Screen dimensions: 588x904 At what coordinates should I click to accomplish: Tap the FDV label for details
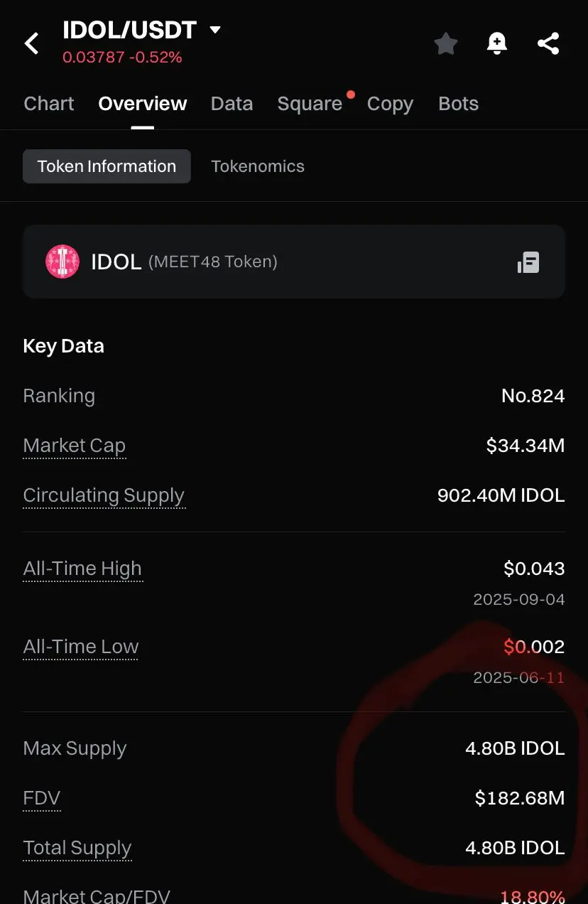(42, 798)
